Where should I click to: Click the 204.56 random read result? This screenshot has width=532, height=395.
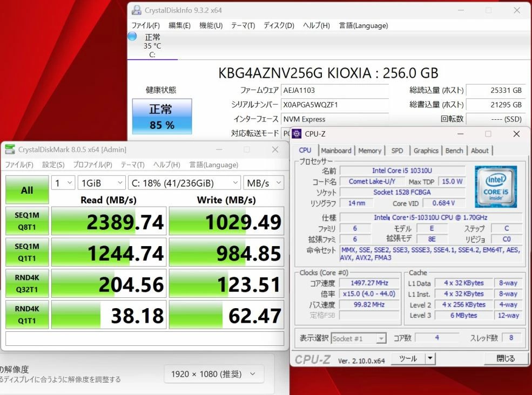[x=109, y=283]
